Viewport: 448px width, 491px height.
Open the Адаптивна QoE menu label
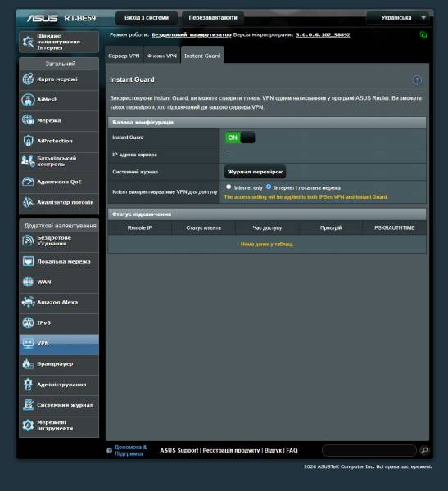pos(59,182)
